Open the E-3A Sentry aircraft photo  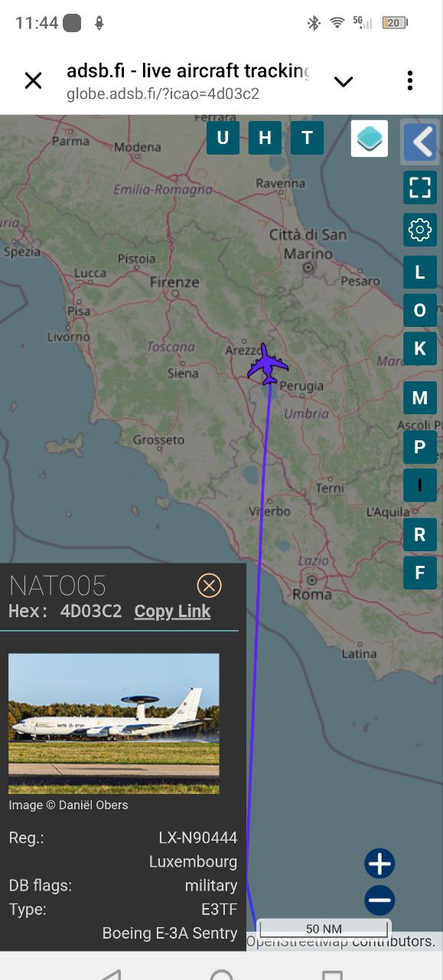click(114, 724)
